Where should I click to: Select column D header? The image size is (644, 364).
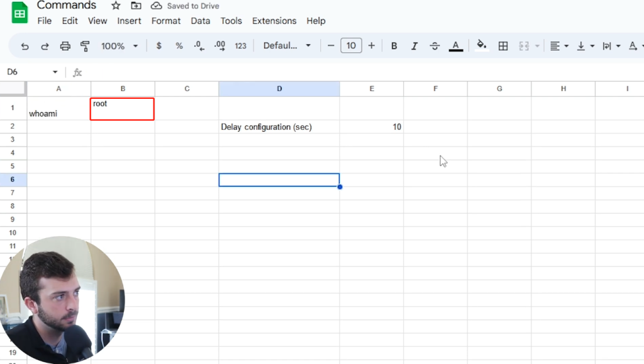click(x=279, y=89)
